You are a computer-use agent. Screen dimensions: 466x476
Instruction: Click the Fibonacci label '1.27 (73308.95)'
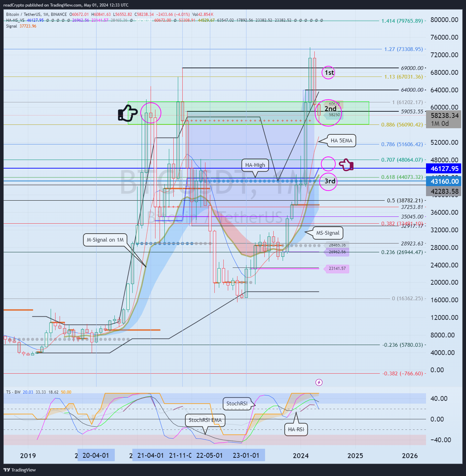(403, 49)
